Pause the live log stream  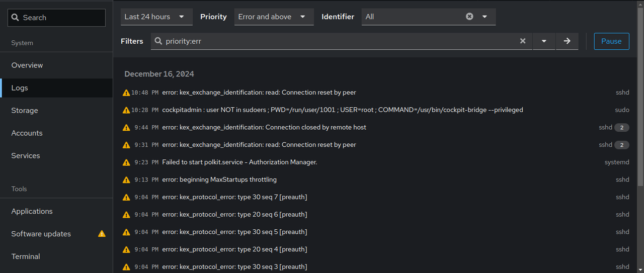[x=611, y=41]
